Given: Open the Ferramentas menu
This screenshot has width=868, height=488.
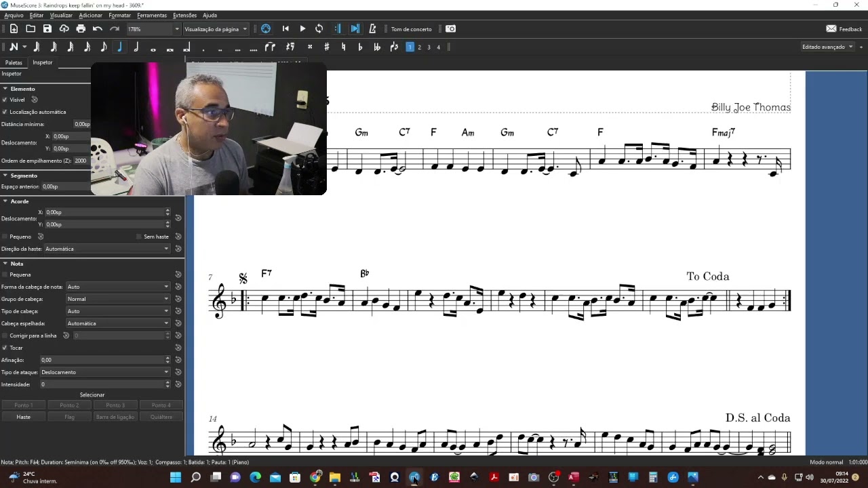Looking at the screenshot, I should point(152,15).
